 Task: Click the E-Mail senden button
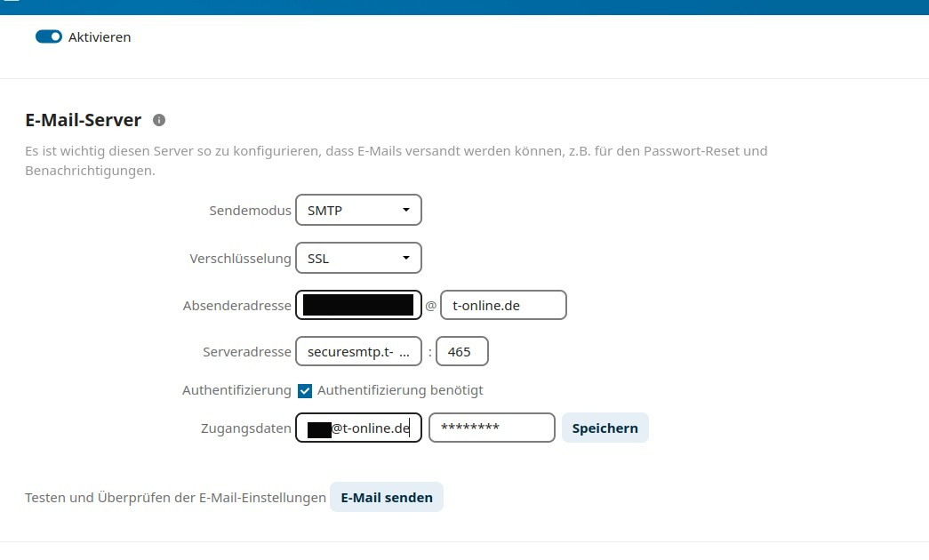coord(387,498)
